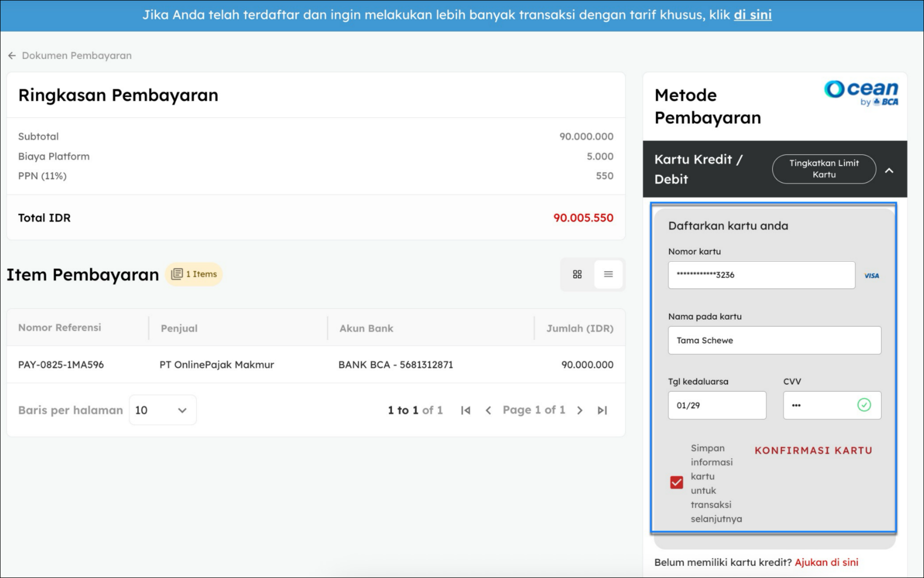This screenshot has height=578, width=924.
Task: Focus the Nama pada kartu field
Action: point(774,340)
